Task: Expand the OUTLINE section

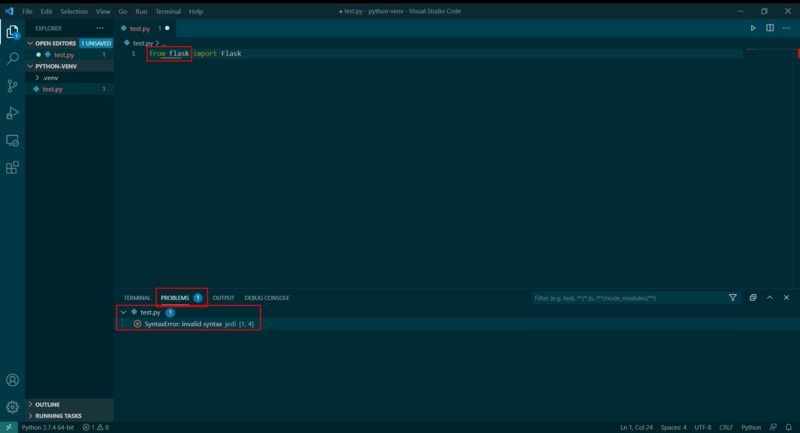Action: 47,404
